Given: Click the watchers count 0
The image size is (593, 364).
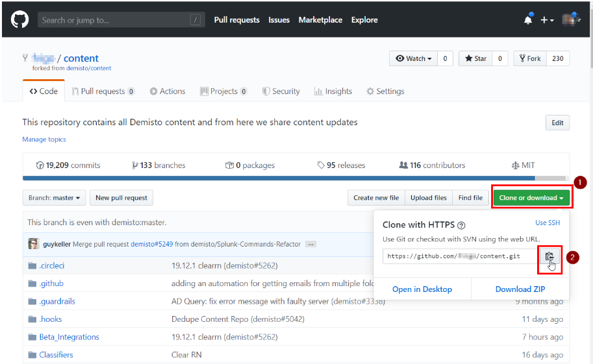Looking at the screenshot, I should pos(445,58).
